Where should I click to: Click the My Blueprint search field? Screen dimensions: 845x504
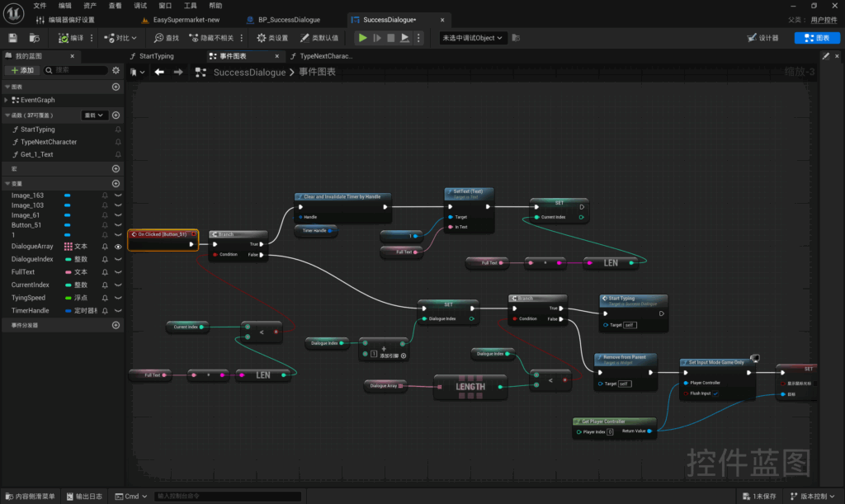click(75, 70)
